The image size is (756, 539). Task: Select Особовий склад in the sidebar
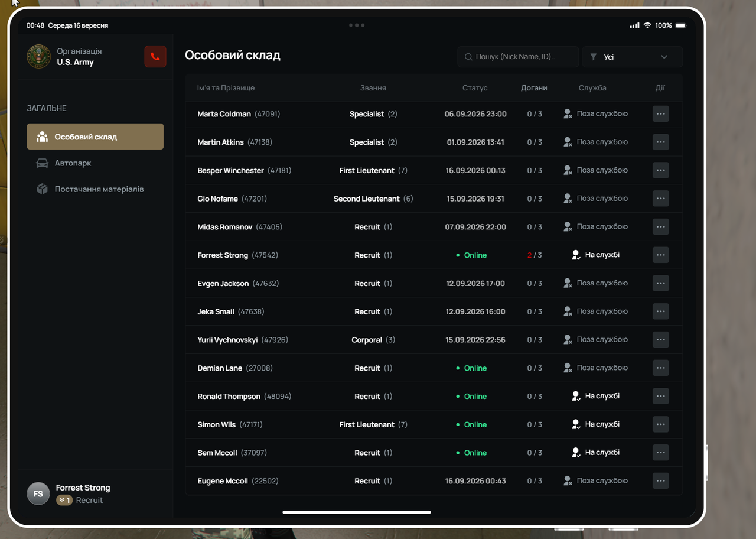point(95,137)
